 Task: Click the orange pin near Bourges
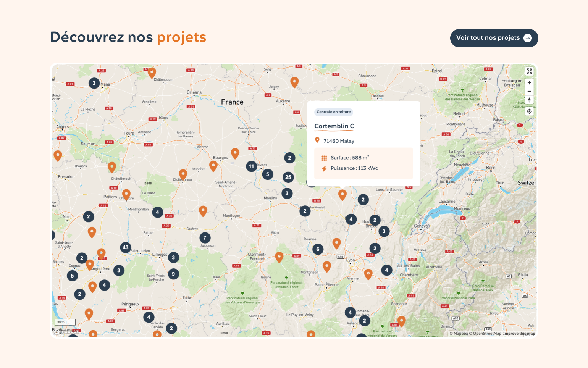[235, 153]
